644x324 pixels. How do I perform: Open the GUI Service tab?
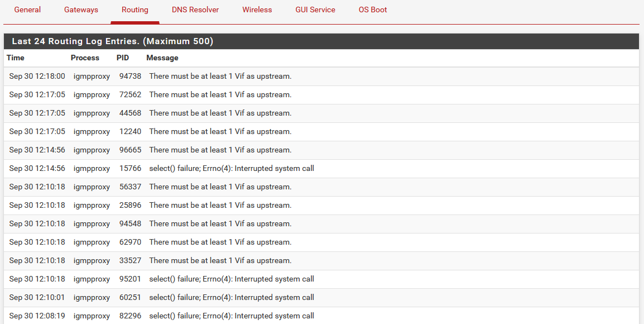[315, 10]
